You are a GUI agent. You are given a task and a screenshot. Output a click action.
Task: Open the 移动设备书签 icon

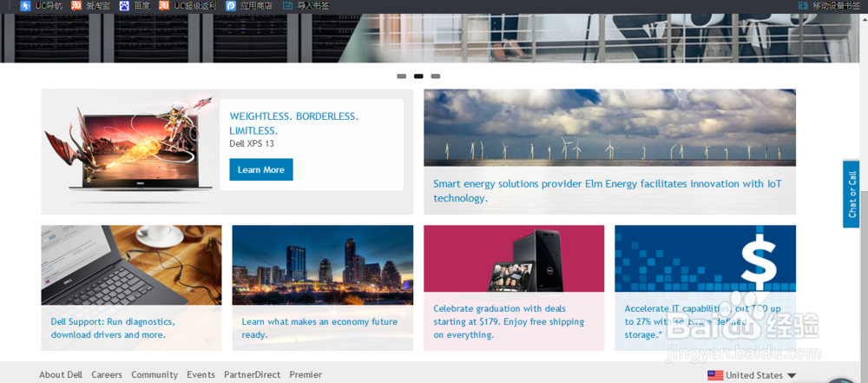click(x=803, y=5)
